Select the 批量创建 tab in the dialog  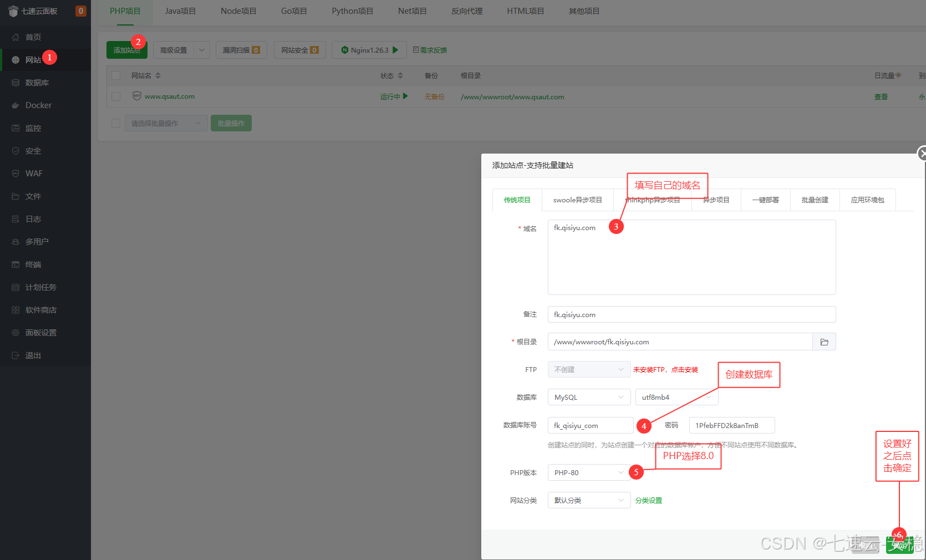pos(815,200)
